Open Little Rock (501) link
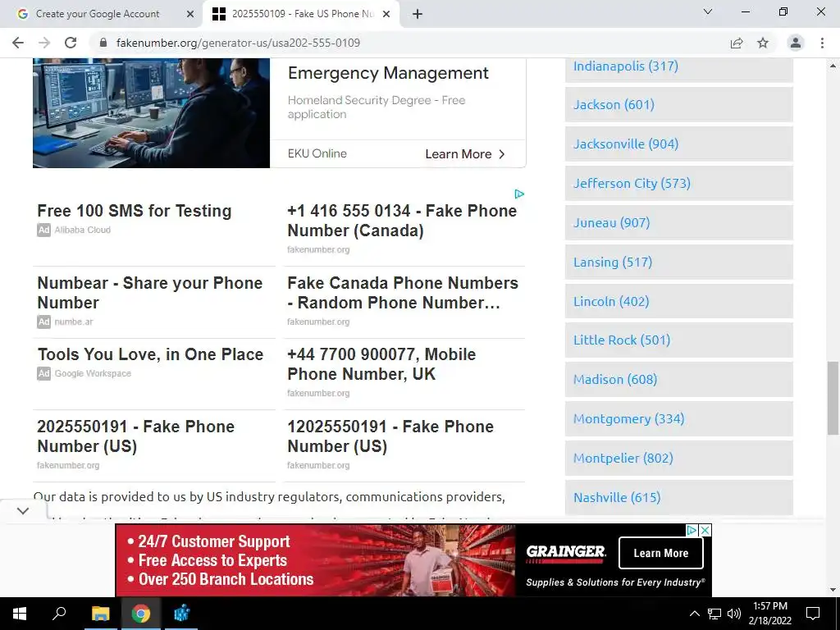 (x=622, y=340)
